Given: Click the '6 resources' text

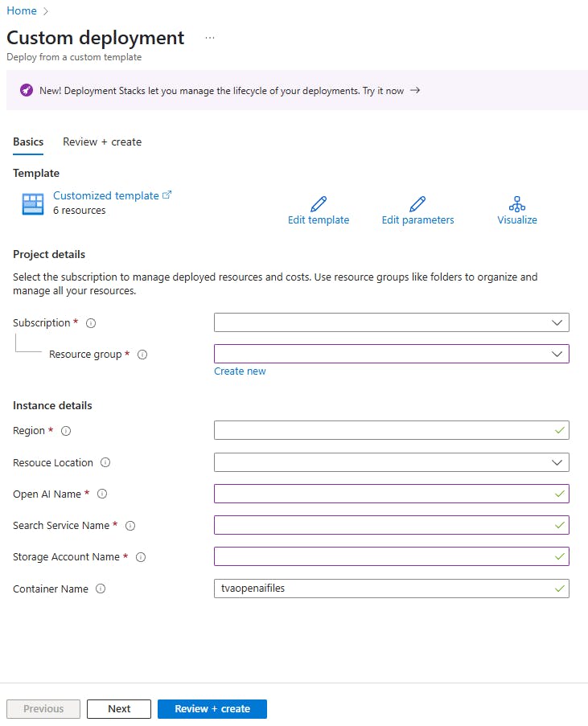Looking at the screenshot, I should pyautogui.click(x=80, y=211).
